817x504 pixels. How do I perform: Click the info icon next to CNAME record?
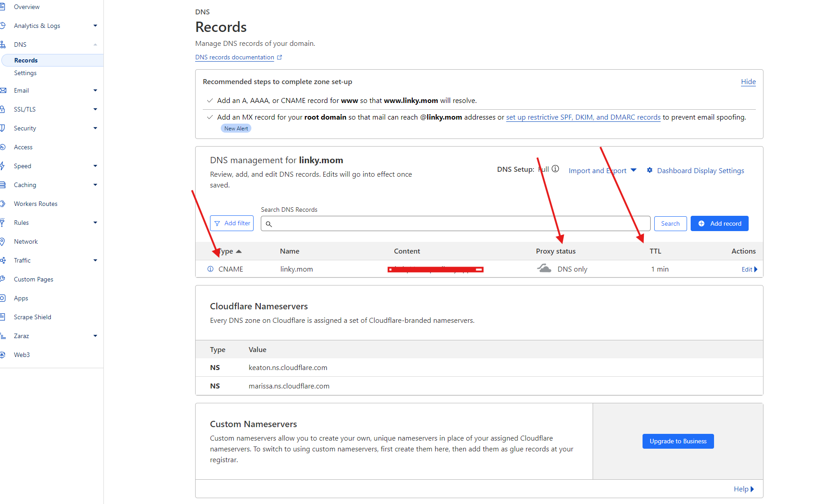click(210, 269)
